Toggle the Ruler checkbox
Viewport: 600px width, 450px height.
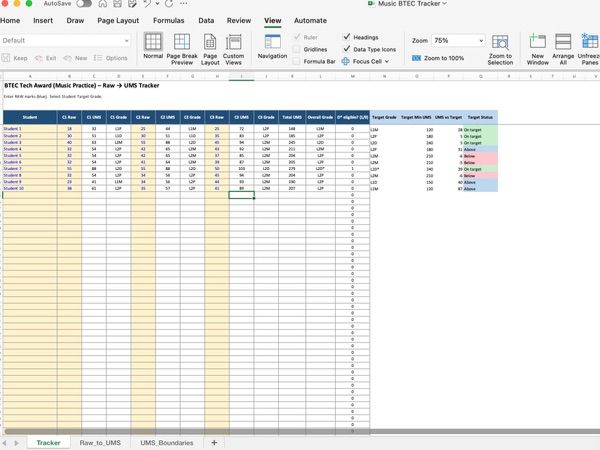click(x=297, y=37)
